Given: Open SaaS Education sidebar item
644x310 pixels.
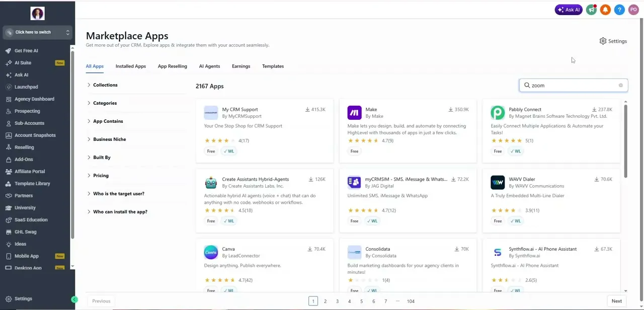Looking at the screenshot, I should tap(31, 220).
